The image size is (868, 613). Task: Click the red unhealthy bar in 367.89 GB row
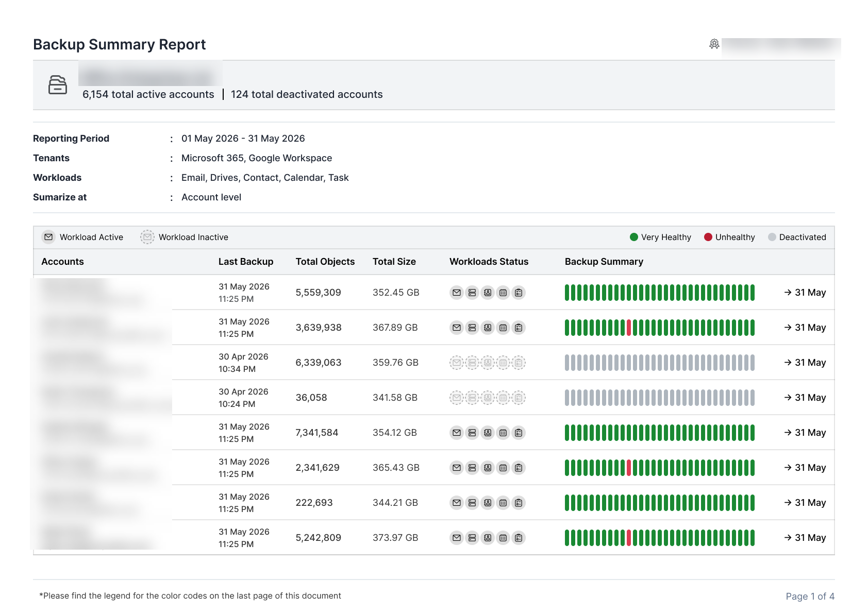[629, 328]
